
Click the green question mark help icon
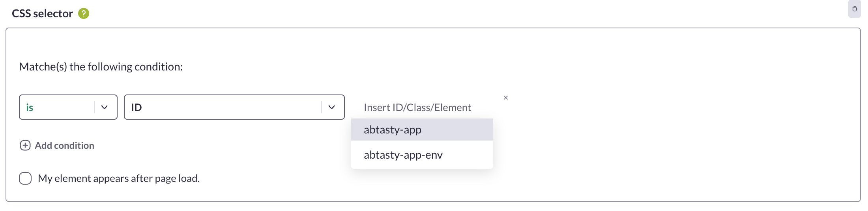point(84,13)
